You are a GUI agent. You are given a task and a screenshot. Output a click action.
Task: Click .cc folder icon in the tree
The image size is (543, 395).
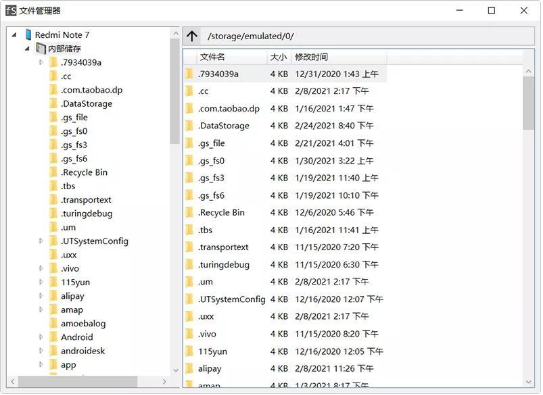point(53,76)
